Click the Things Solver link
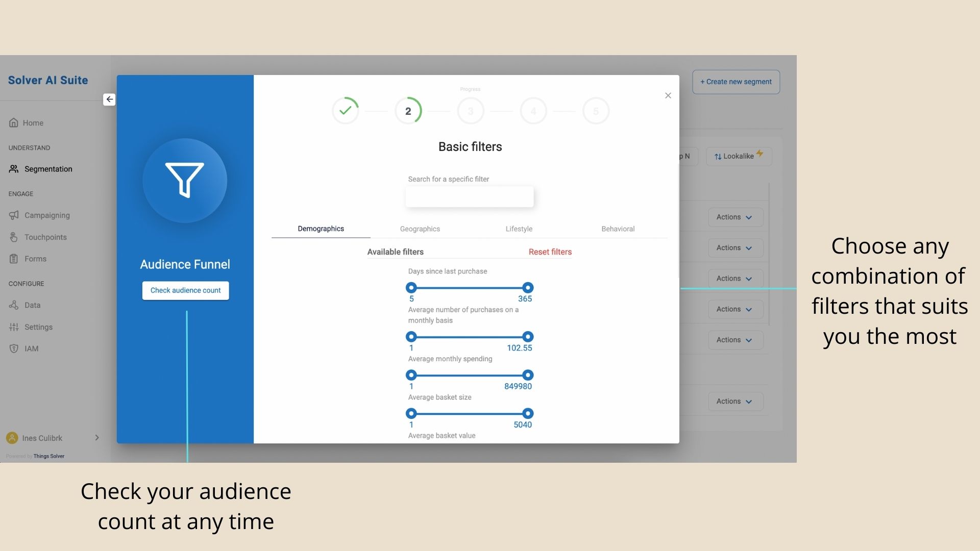The width and height of the screenshot is (980, 551). tap(49, 456)
